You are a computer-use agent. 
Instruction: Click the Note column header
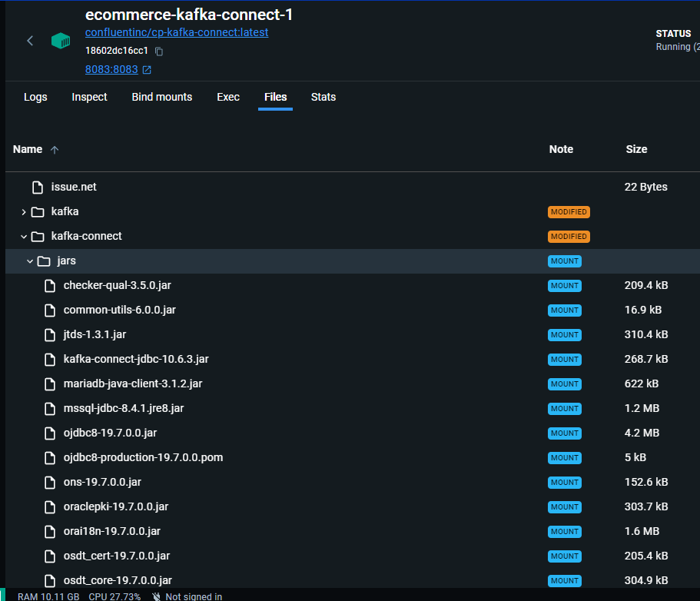(561, 149)
